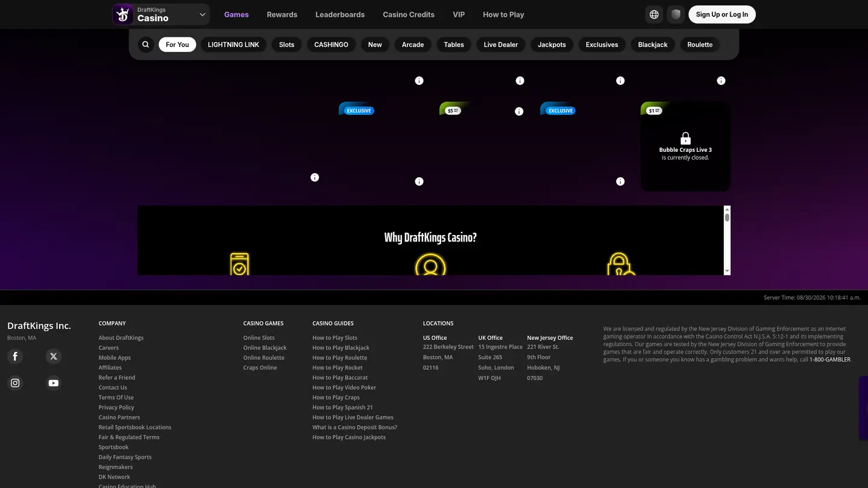Open DraftKings Facebook page icon
The height and width of the screenshot is (488, 868).
coord(15,356)
